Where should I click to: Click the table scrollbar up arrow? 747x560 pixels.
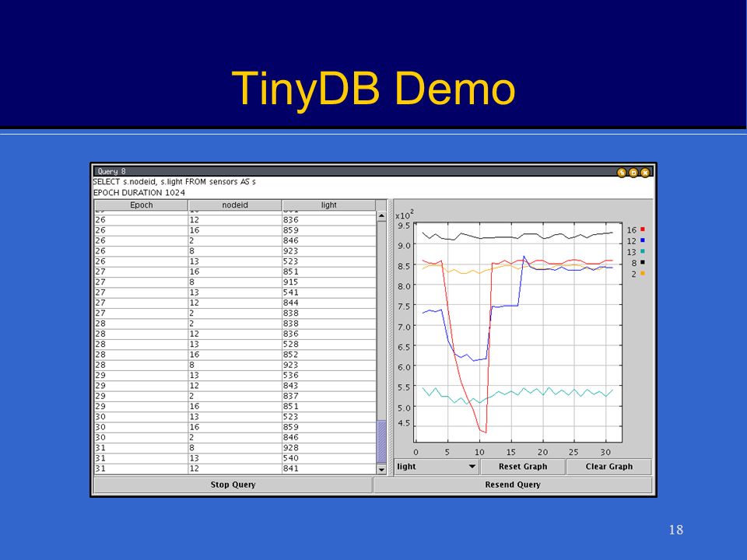(381, 216)
